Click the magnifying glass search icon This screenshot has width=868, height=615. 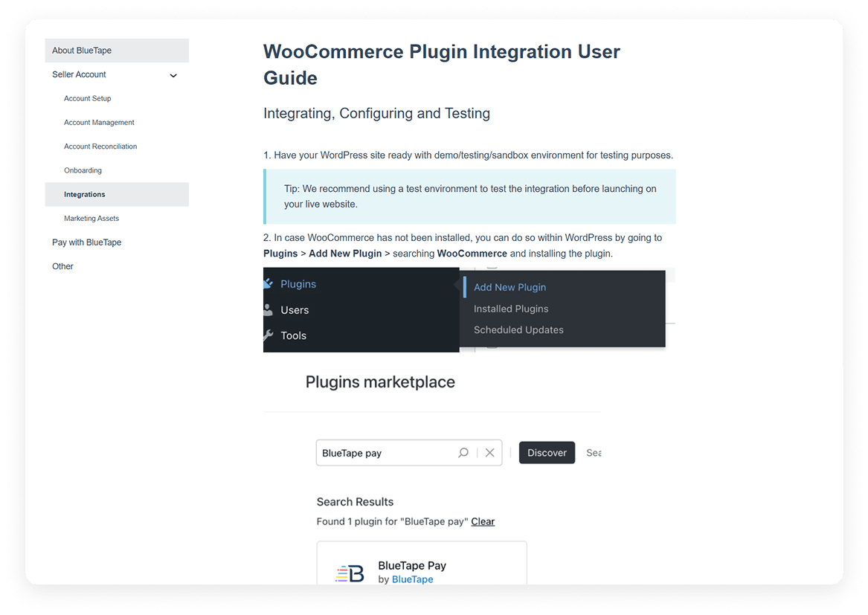[x=463, y=453]
